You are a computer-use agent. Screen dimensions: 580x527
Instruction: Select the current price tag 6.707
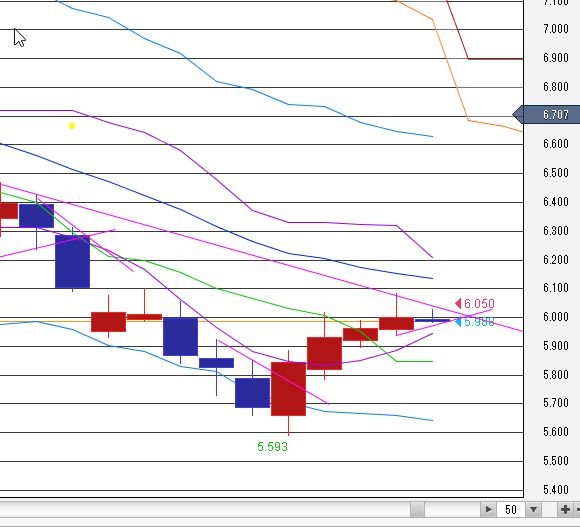click(x=547, y=115)
